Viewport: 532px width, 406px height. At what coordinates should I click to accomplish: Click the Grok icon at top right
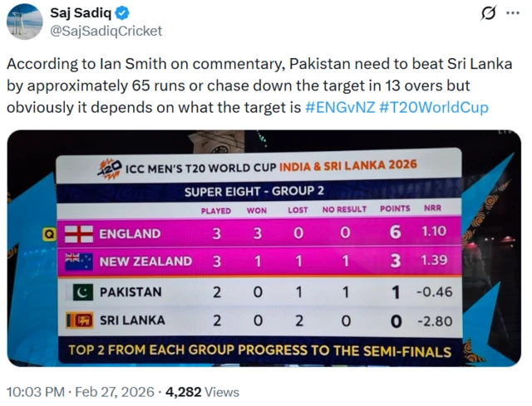point(489,14)
